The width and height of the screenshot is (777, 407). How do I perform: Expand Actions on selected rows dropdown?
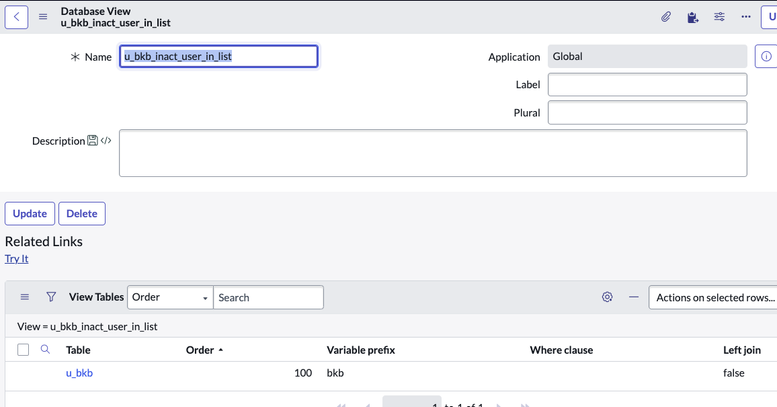pos(713,297)
